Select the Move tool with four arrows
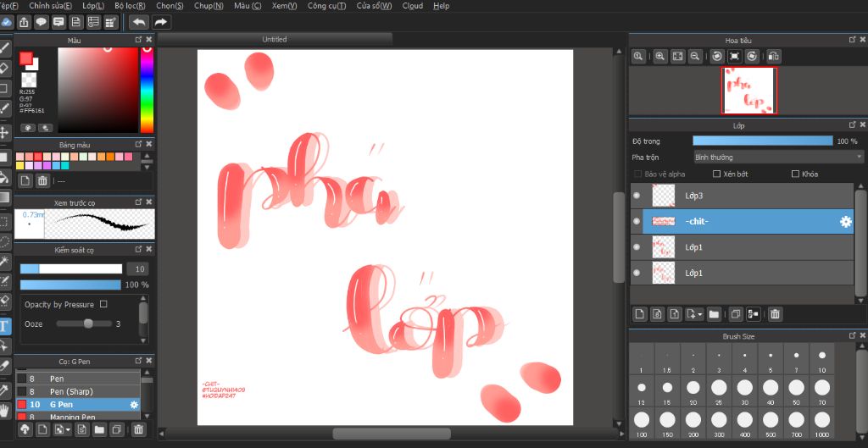 (x=4, y=132)
